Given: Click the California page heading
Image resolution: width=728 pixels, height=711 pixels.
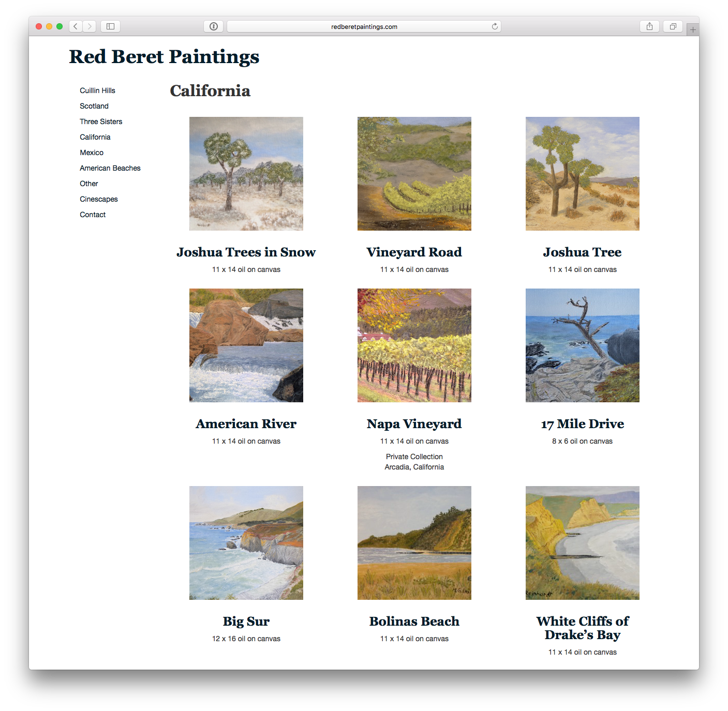Looking at the screenshot, I should (210, 91).
